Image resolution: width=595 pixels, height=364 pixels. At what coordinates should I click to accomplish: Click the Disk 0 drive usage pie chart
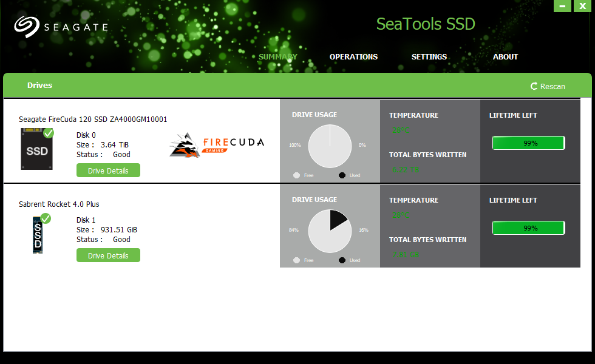[x=330, y=146]
